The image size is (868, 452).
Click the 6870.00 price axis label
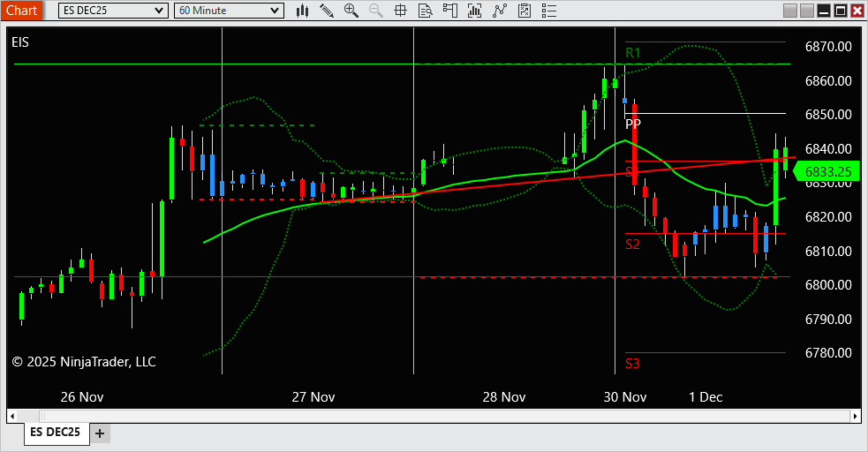click(x=828, y=47)
